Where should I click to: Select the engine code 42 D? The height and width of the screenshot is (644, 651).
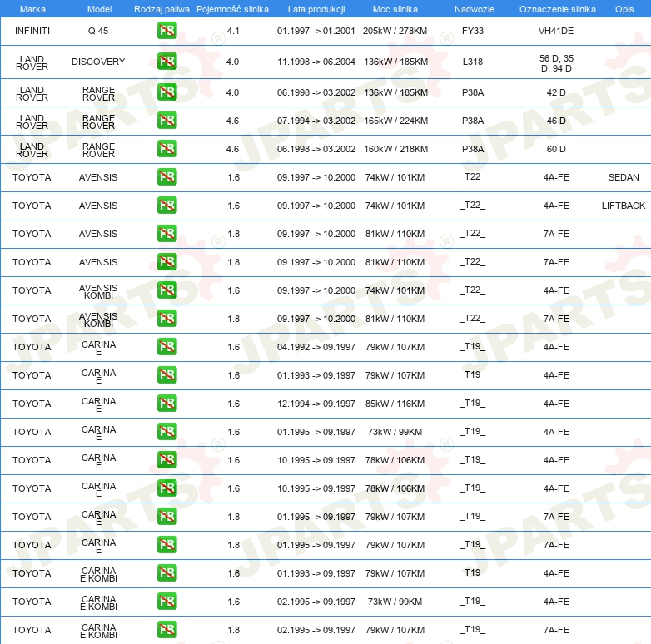click(556, 92)
